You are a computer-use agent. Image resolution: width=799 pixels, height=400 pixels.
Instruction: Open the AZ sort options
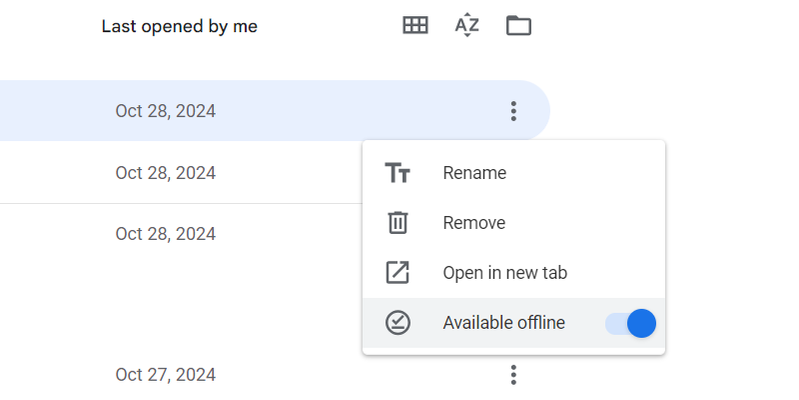[467, 26]
